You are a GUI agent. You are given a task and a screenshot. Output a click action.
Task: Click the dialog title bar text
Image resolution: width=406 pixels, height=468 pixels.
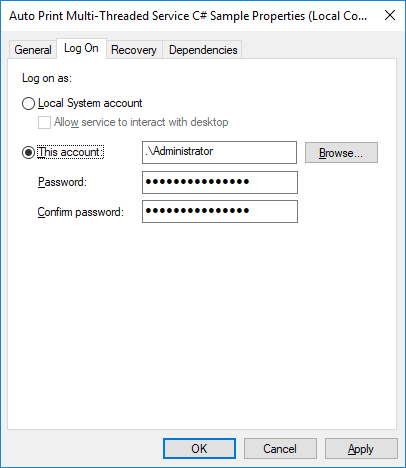coord(188,16)
